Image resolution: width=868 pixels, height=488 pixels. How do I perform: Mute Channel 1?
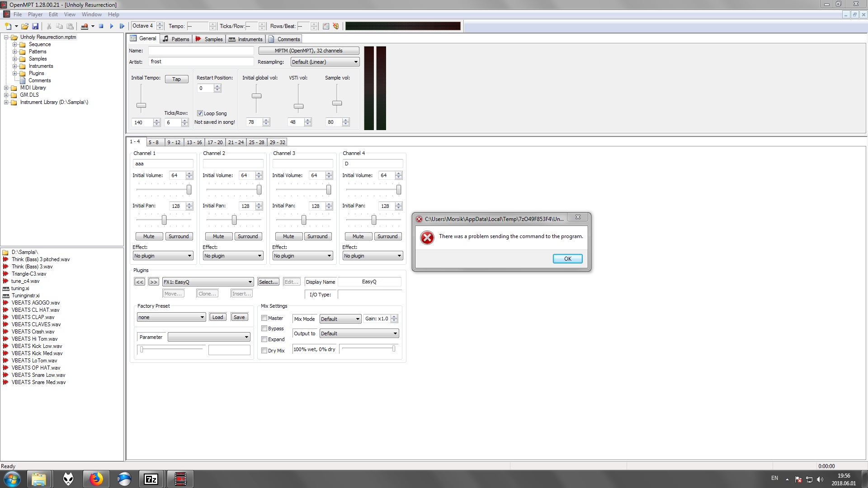pos(149,236)
